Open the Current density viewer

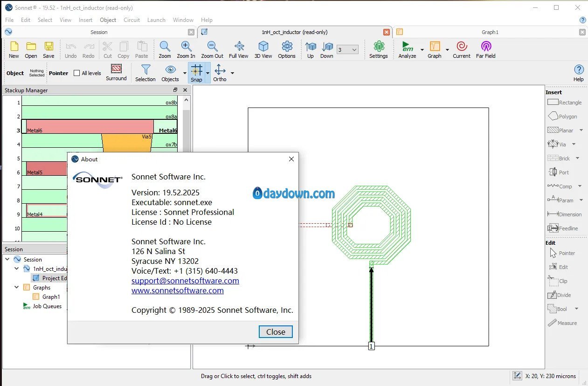pyautogui.click(x=462, y=49)
